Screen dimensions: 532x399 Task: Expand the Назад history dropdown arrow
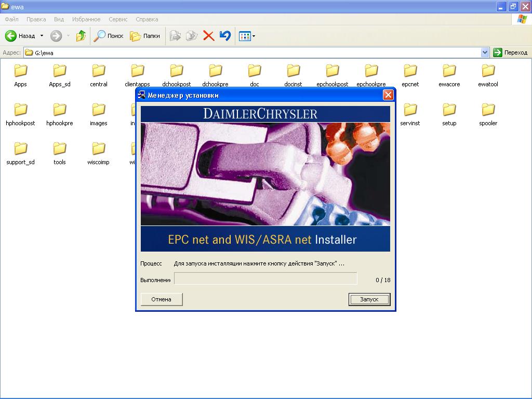point(42,36)
